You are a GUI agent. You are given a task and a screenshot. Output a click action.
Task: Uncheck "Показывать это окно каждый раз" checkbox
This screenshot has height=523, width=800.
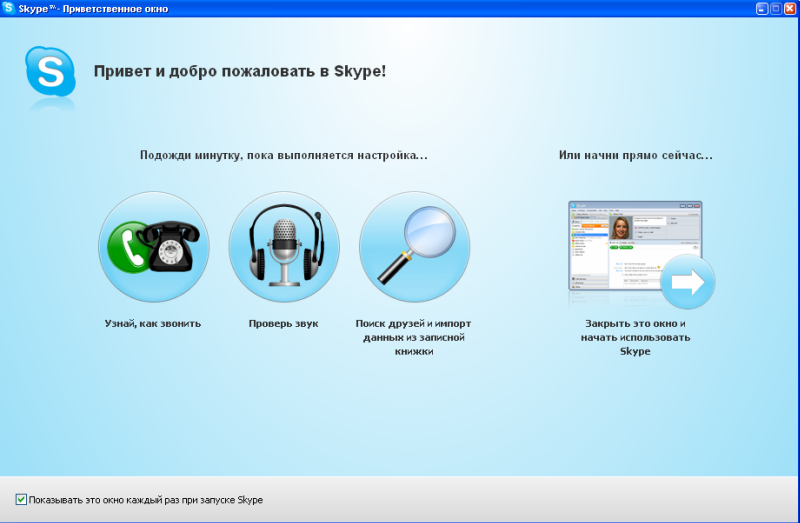tap(21, 500)
